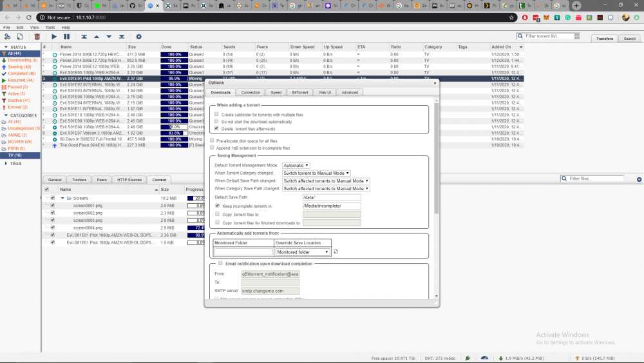Open the Tools menu

pos(50,28)
